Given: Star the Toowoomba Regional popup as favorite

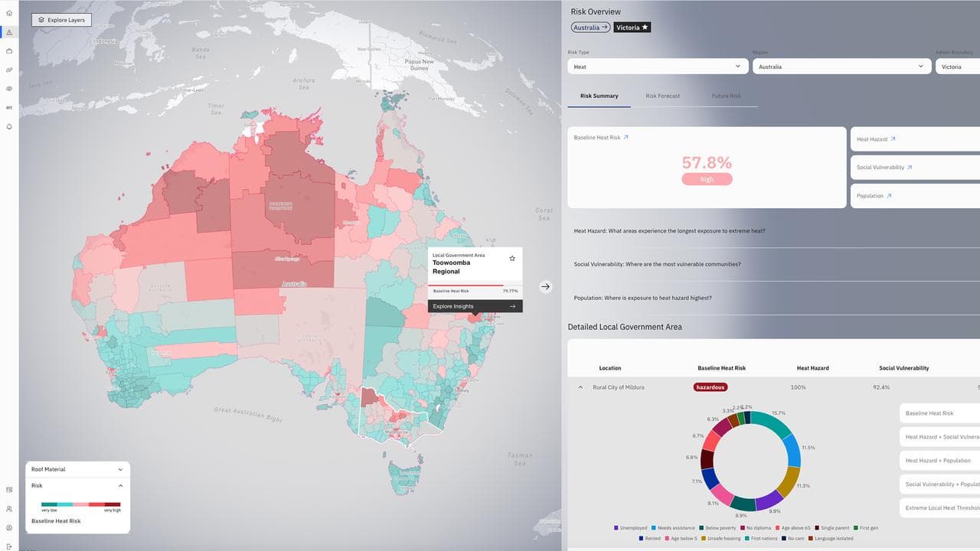Looking at the screenshot, I should tap(512, 259).
